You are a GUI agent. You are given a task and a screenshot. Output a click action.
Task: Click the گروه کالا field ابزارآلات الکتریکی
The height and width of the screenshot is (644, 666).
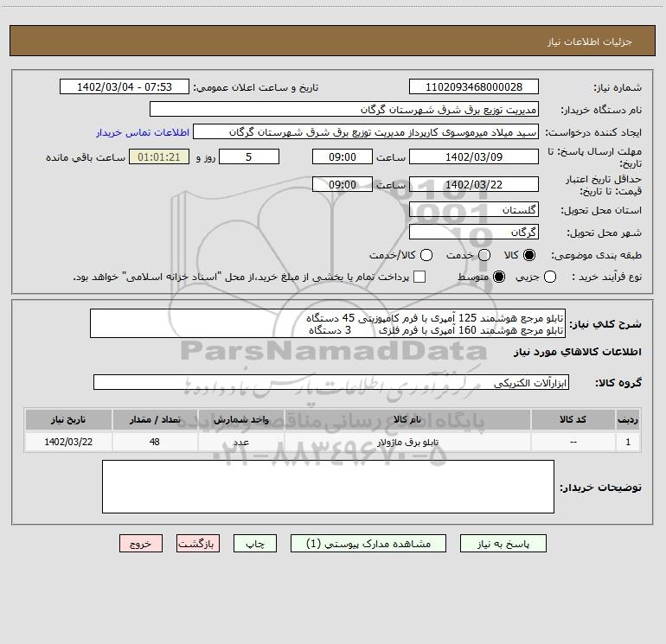331,382
